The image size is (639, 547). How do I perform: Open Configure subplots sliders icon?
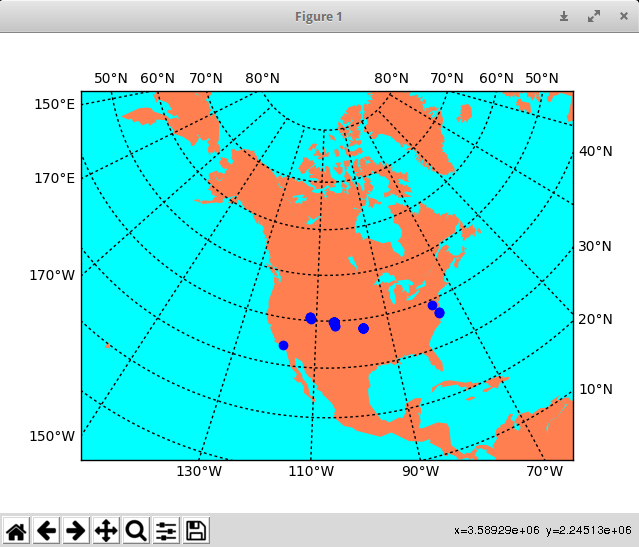click(166, 531)
